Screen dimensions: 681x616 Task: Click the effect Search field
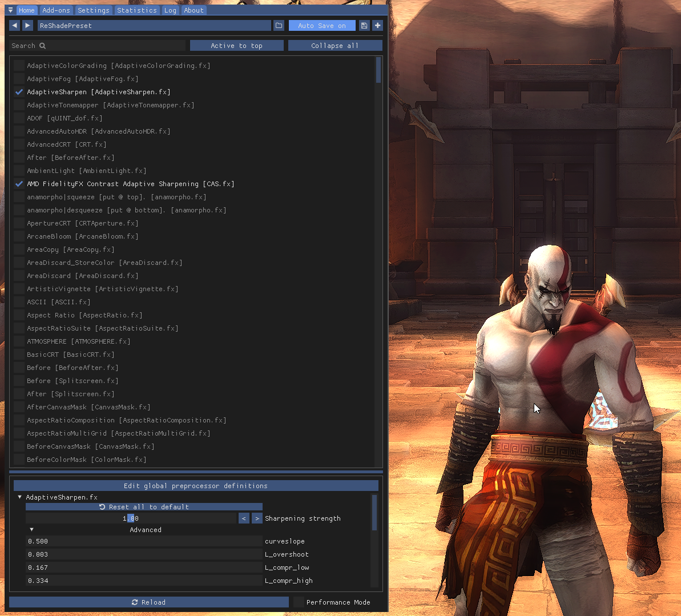tap(98, 46)
